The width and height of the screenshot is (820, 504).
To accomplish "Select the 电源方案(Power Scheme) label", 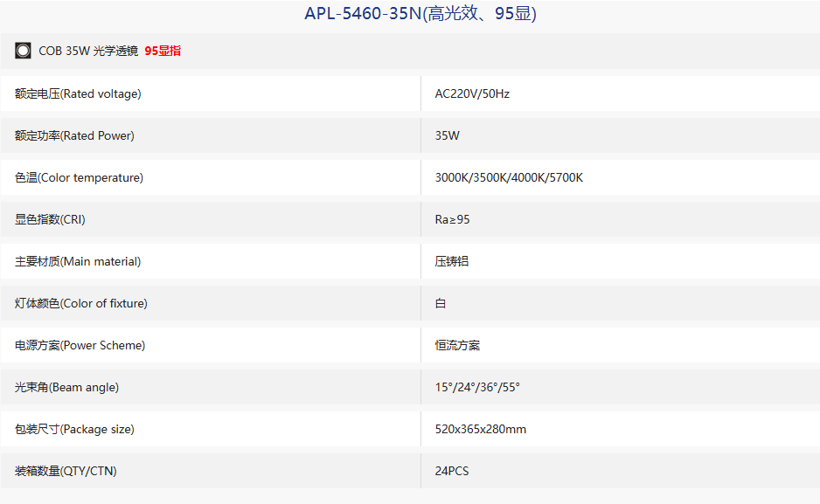I will 80,345.
